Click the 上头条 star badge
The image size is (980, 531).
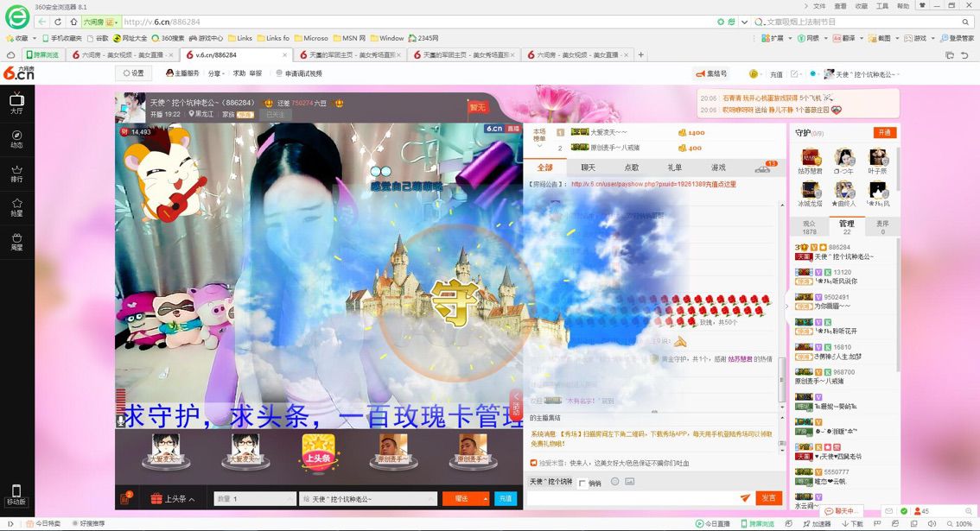pos(318,453)
